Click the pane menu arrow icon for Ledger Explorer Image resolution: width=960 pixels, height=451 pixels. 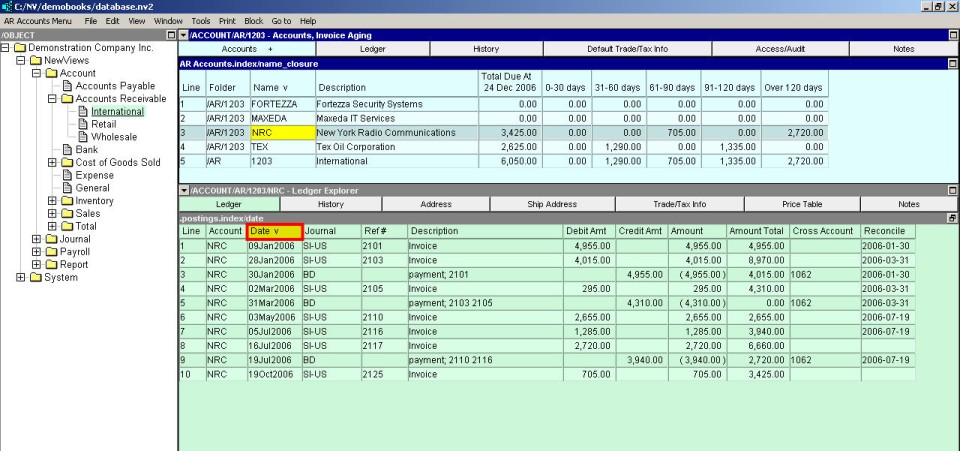183,190
